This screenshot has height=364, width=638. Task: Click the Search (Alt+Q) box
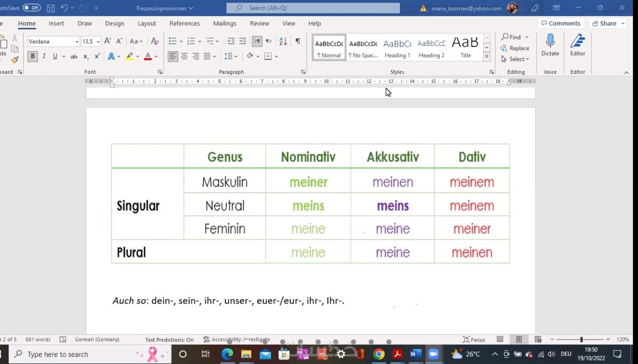pos(313,8)
